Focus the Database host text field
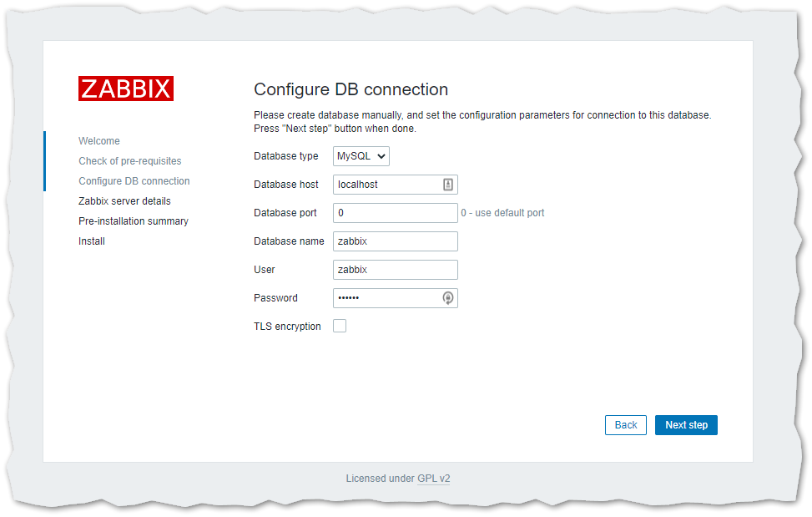Viewport: 812px width, 517px height. coord(386,185)
